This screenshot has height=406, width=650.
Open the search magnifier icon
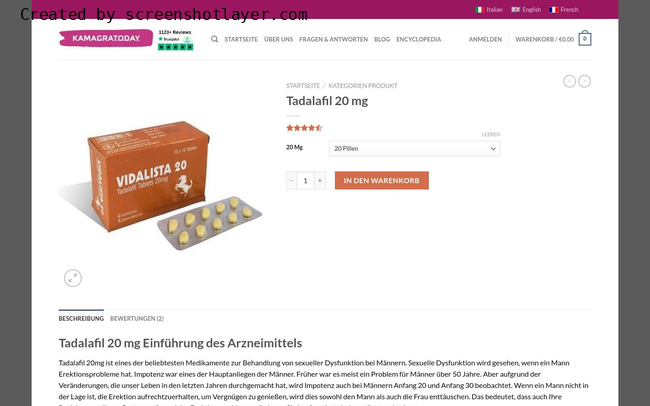[x=214, y=39]
